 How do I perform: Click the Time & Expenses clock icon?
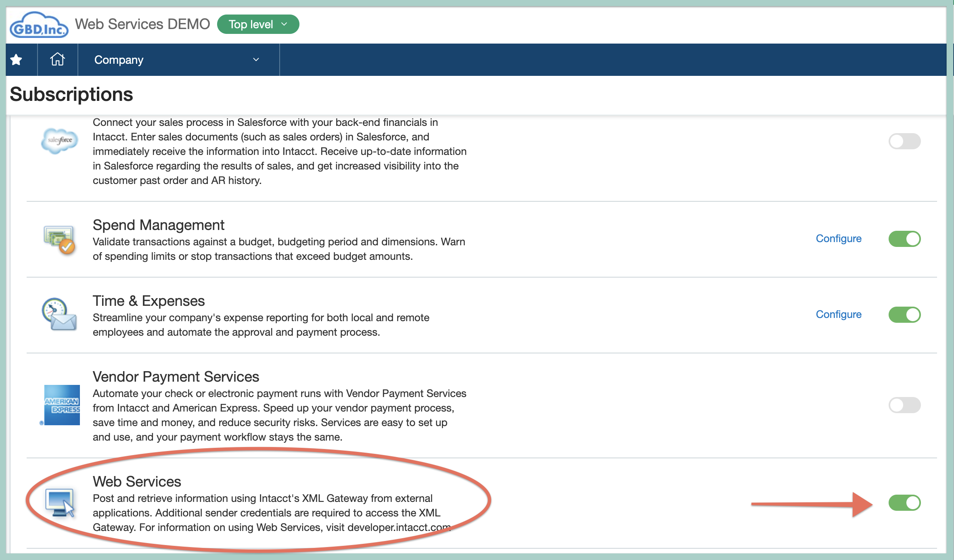[59, 314]
